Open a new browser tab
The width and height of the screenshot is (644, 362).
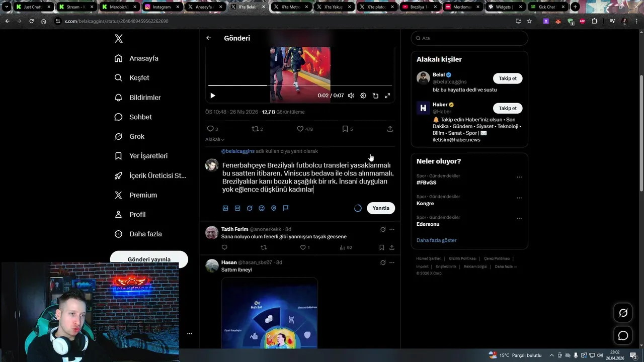pos(575,7)
